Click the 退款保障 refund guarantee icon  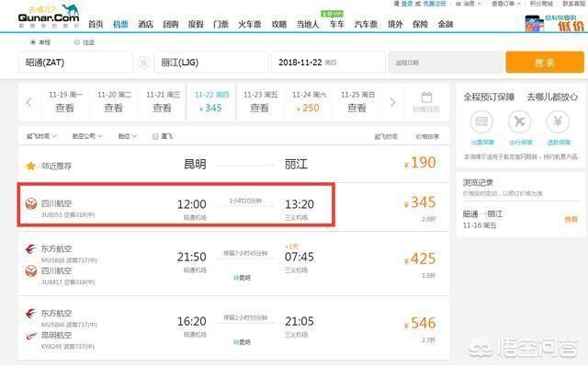(x=557, y=122)
